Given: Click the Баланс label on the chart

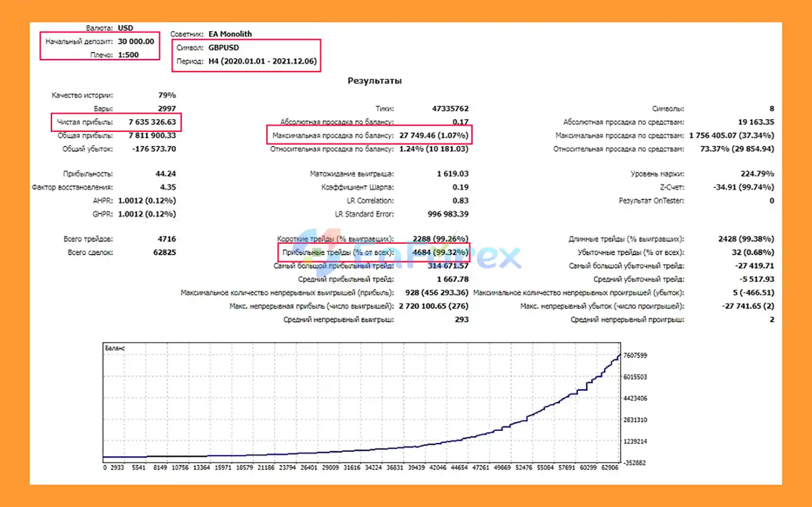Looking at the screenshot, I should pos(115,348).
